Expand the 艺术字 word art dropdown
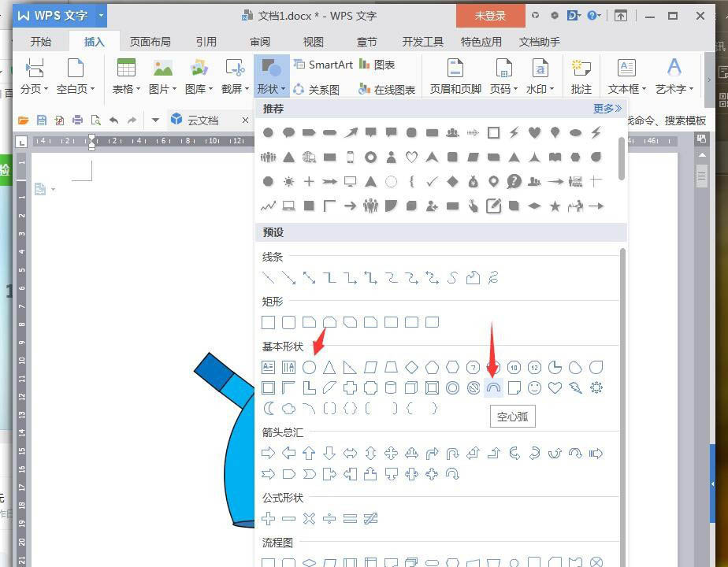Viewport: 728px width, 567px height. coord(674,76)
